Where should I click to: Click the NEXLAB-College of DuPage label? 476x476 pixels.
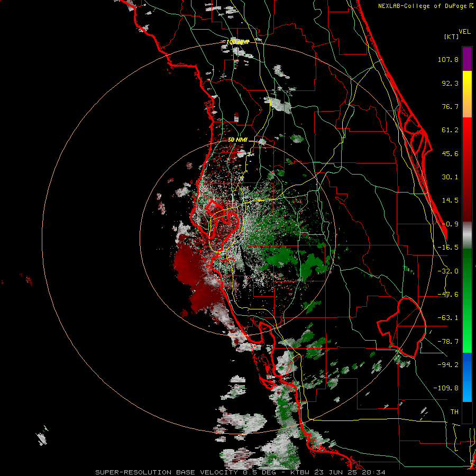point(426,6)
